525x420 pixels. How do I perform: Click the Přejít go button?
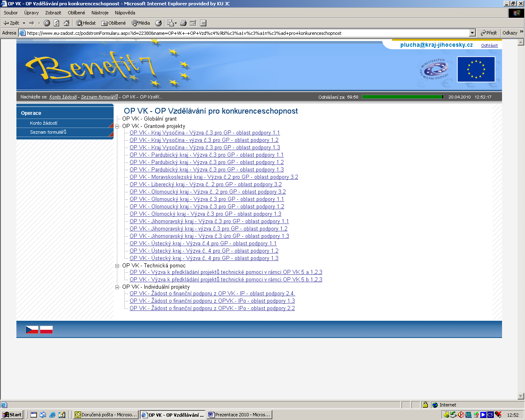point(488,33)
